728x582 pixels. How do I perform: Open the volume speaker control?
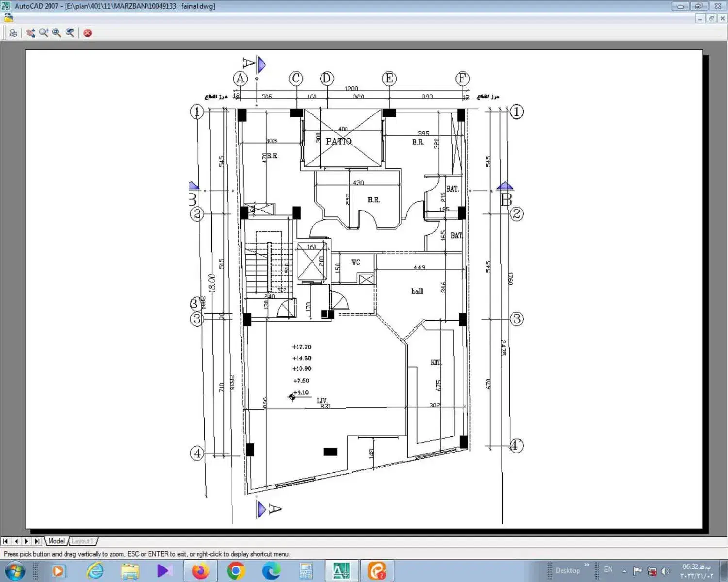[665, 571]
